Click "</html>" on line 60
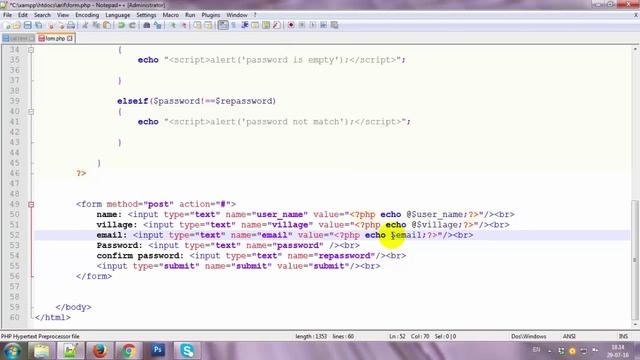 [53, 317]
